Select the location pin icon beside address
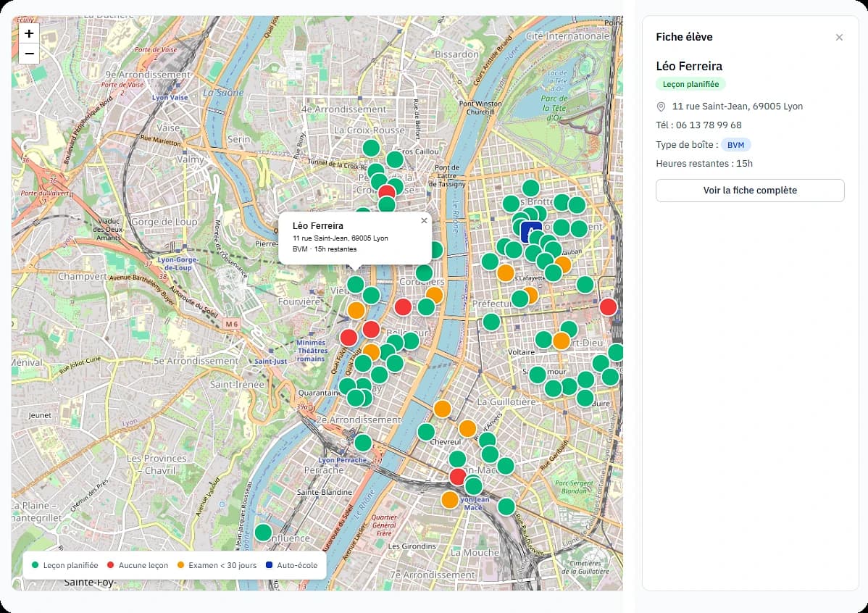 (x=661, y=107)
